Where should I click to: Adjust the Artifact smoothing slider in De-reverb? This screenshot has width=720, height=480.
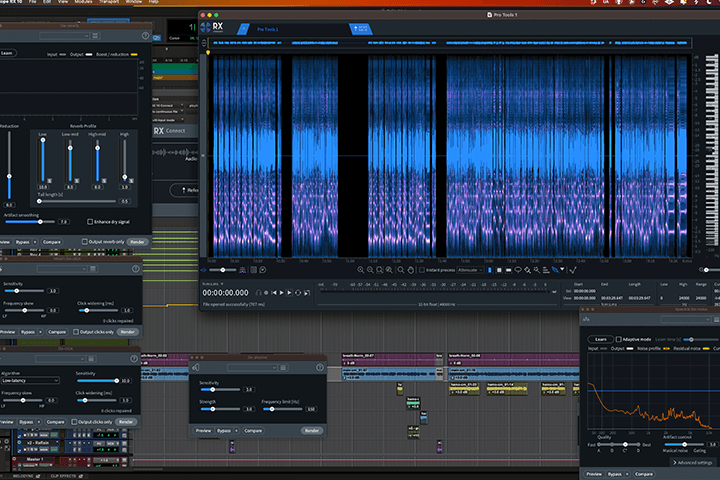click(x=30, y=222)
